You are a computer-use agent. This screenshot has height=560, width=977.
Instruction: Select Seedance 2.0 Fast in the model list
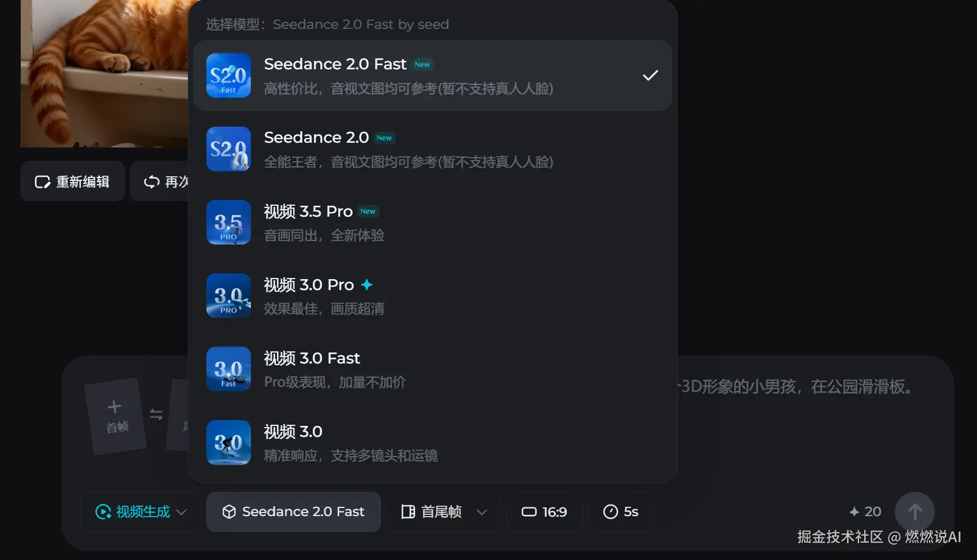pos(432,75)
